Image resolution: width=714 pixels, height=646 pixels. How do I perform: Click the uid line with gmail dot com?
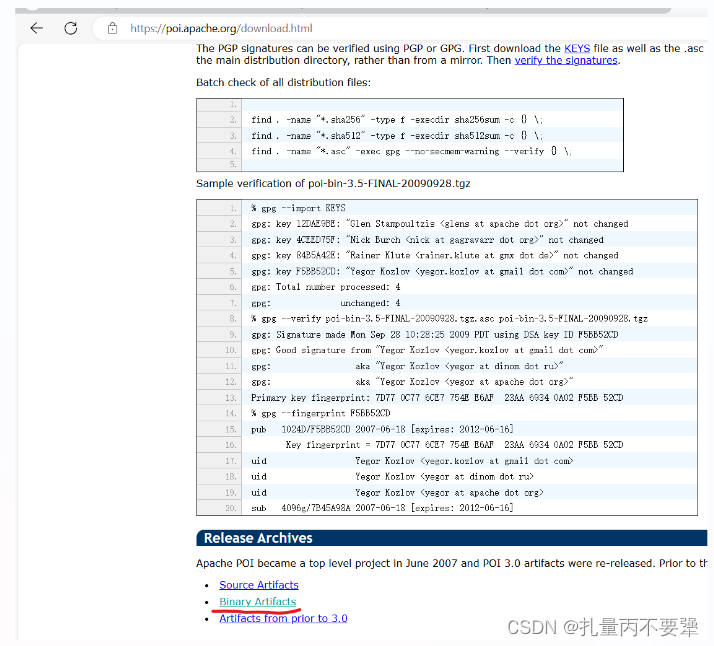[412, 461]
